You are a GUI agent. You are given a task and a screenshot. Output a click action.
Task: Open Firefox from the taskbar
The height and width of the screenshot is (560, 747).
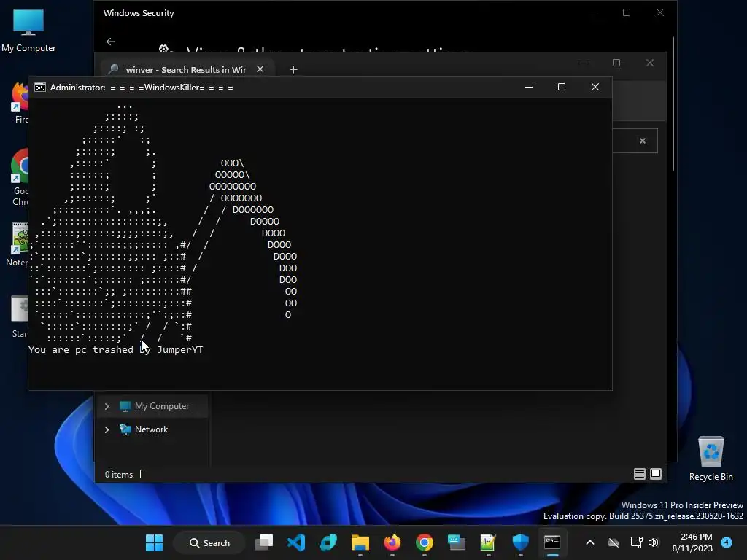[x=392, y=542]
